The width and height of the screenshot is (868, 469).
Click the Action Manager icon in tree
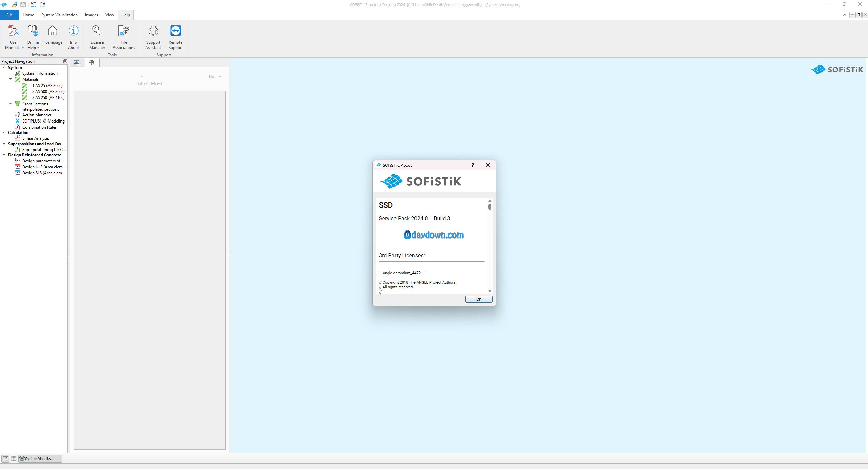pyautogui.click(x=18, y=115)
